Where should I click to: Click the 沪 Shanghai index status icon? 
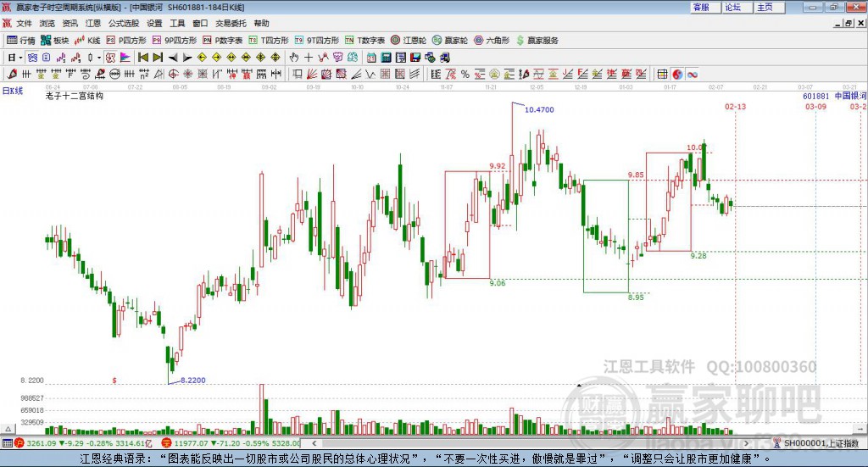pos(19,443)
